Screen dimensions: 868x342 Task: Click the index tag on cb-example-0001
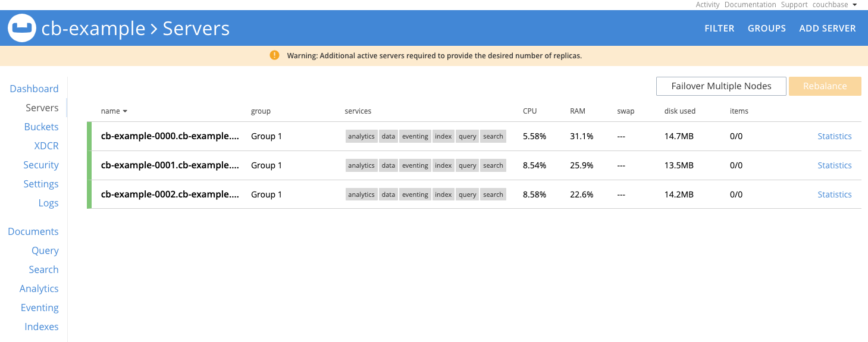(443, 165)
